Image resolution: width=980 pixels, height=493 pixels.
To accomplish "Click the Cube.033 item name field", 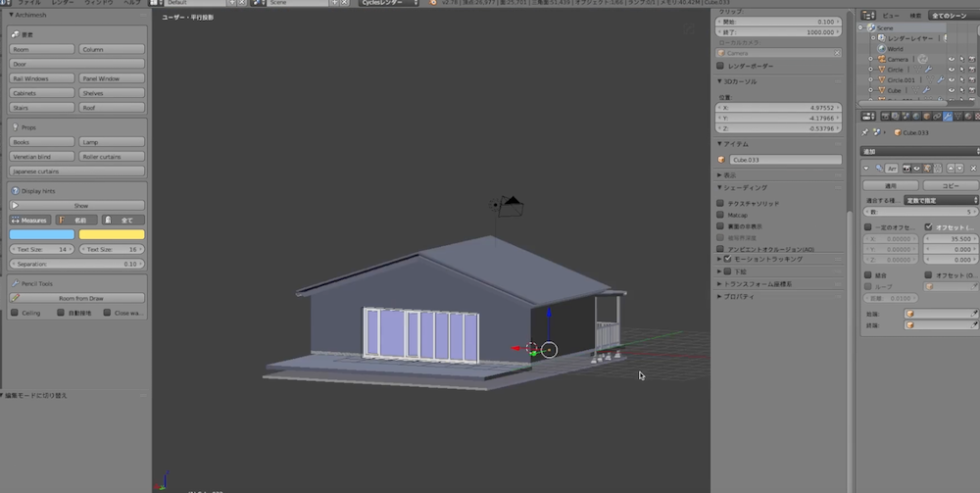I will pyautogui.click(x=784, y=159).
